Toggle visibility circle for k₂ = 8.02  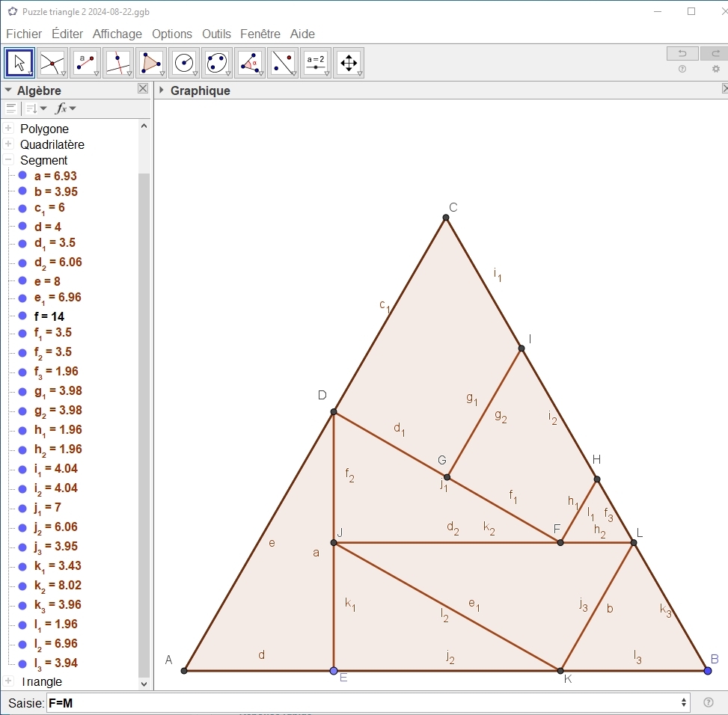tap(22, 585)
